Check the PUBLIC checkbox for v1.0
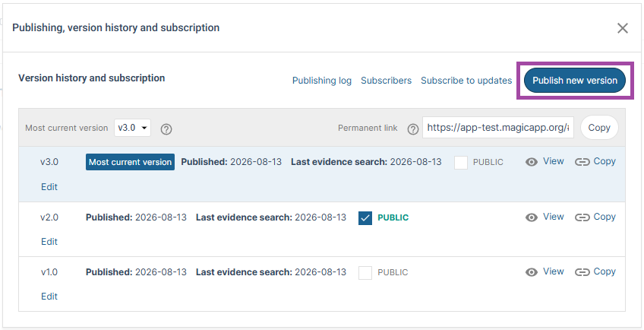 point(365,272)
